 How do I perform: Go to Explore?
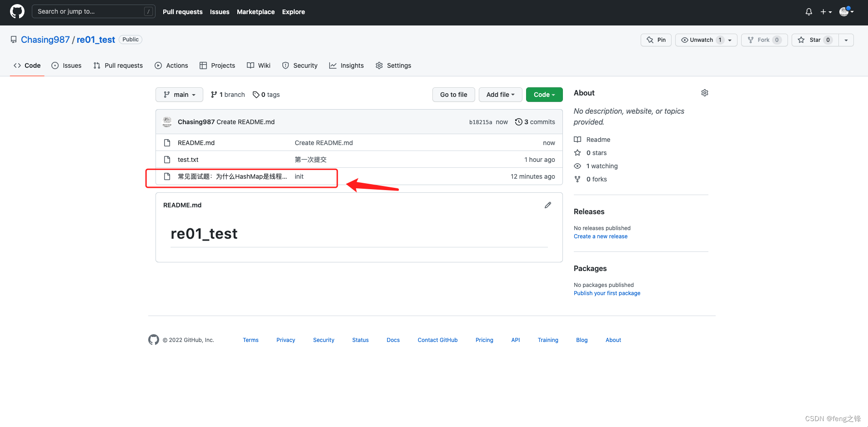[x=293, y=12]
